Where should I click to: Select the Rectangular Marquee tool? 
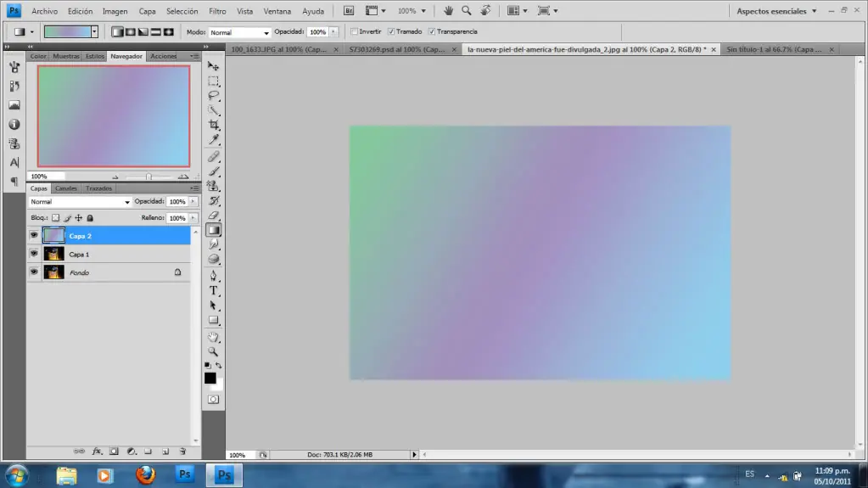(x=213, y=81)
